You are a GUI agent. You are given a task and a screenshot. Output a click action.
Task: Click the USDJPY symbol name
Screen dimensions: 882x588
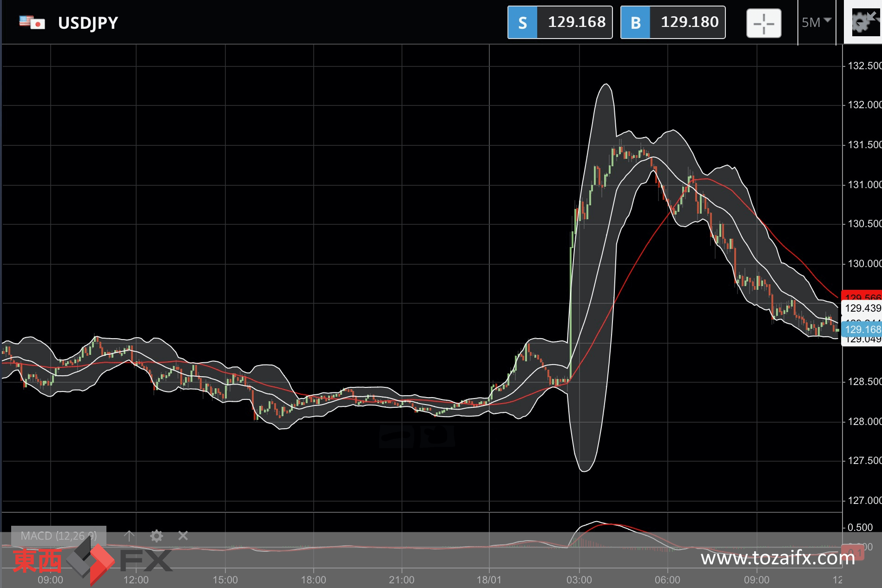click(x=88, y=23)
